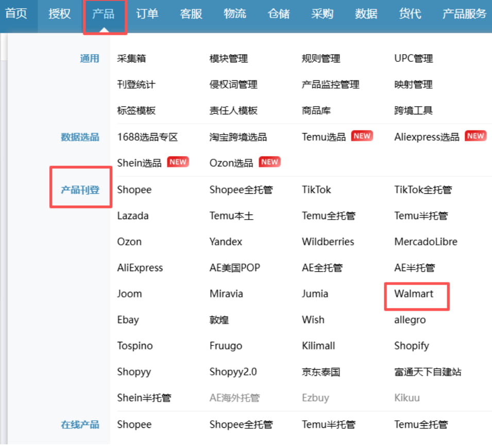
Task: Choose 1688选品专区 under 数据选品
Action: [x=147, y=137]
